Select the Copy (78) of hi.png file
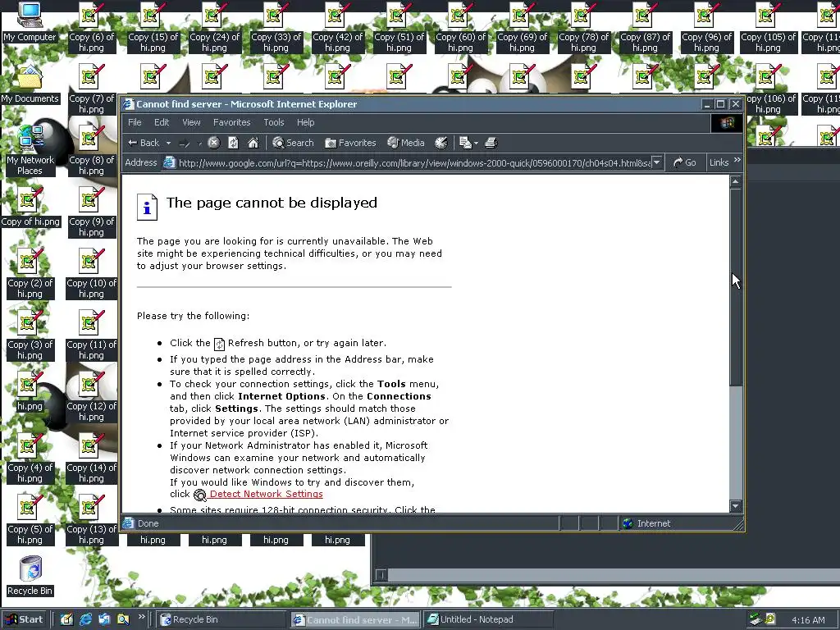This screenshot has height=630, width=840. tap(583, 27)
